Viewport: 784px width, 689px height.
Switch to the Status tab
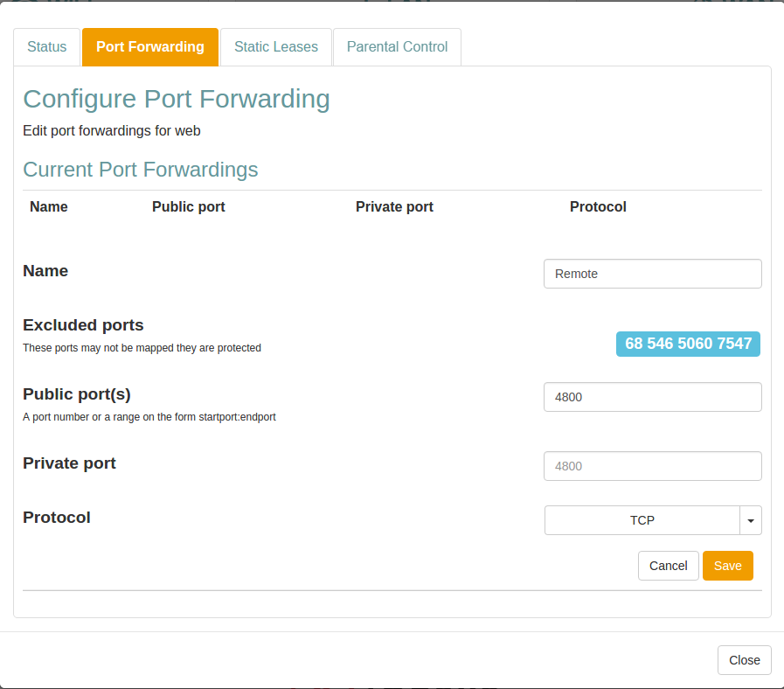47,47
